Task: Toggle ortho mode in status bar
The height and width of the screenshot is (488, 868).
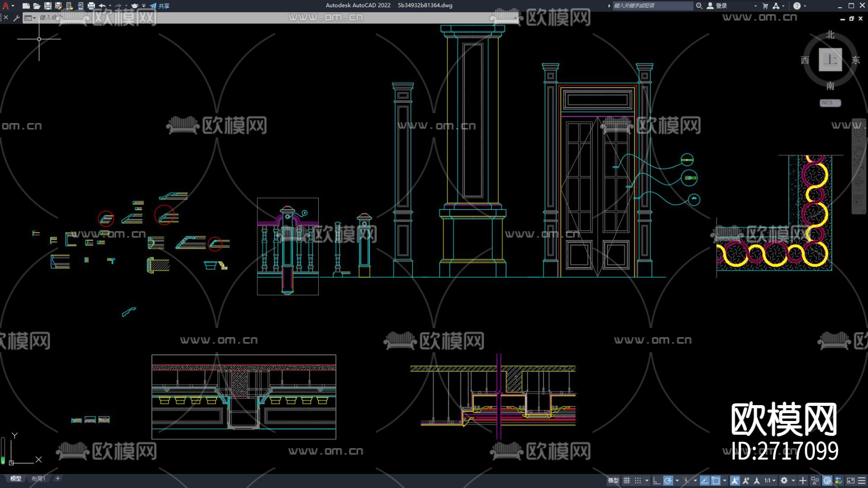Action: pyautogui.click(x=656, y=480)
